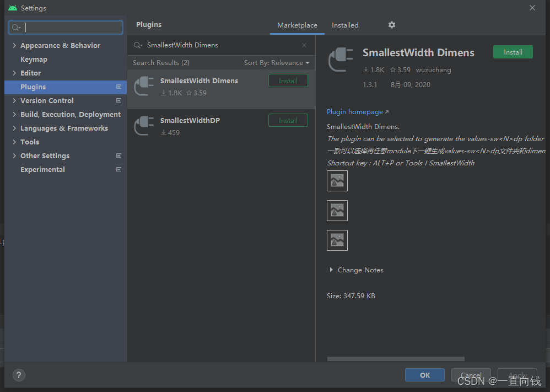
Task: Expand the Change Notes section
Action: point(356,270)
